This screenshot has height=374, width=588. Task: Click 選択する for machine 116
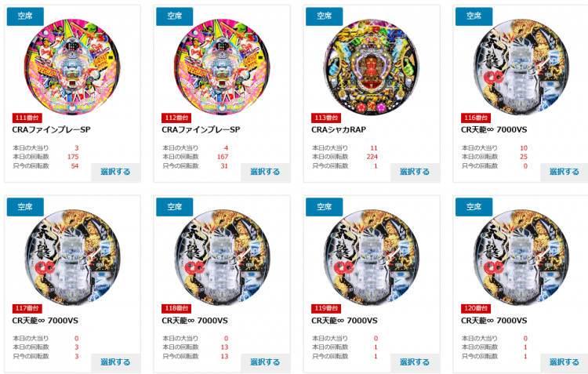tap(564, 172)
